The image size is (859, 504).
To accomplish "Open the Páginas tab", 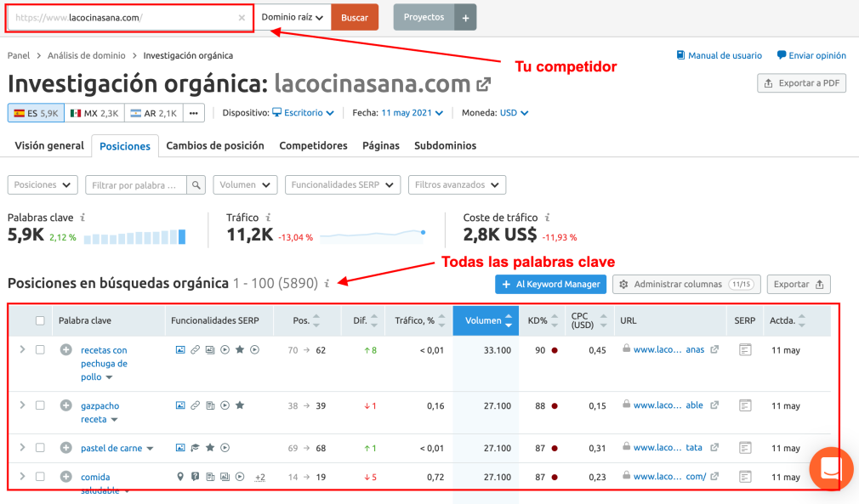I will [x=381, y=145].
